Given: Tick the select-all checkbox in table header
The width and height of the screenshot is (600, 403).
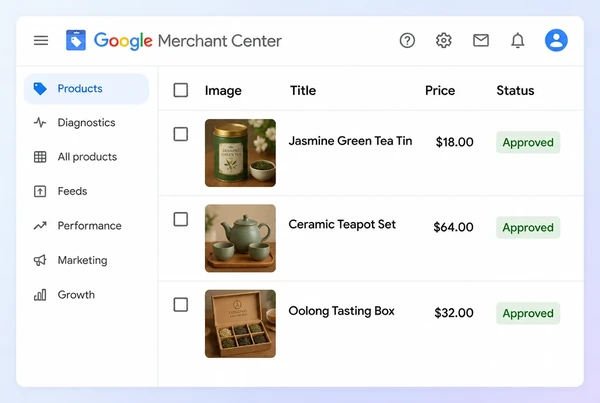Looking at the screenshot, I should [x=181, y=90].
